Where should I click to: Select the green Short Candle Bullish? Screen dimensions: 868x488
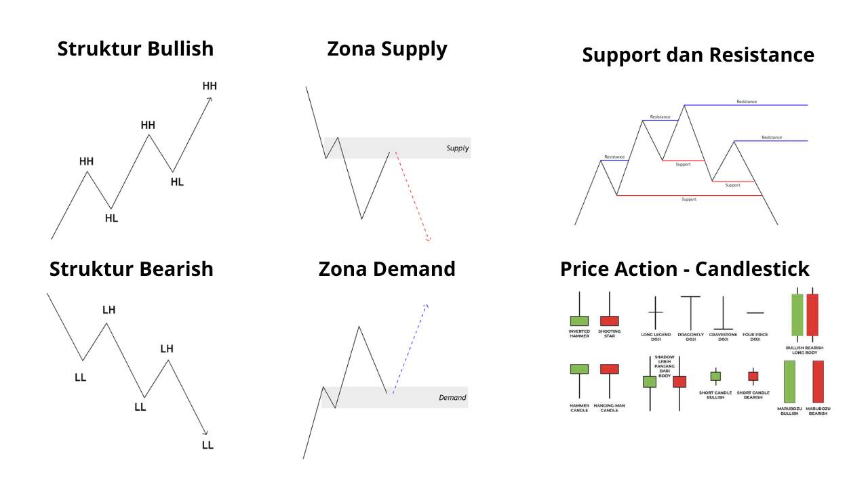coord(715,376)
